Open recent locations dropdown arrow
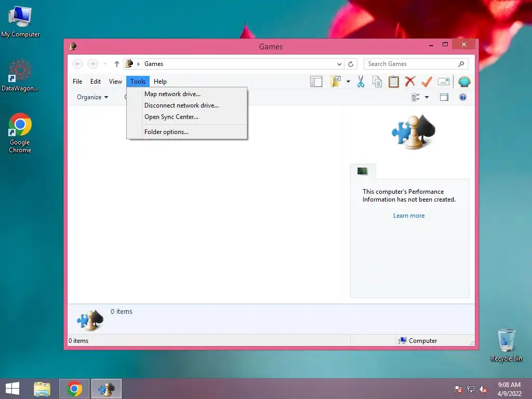This screenshot has height=399, width=532. pyautogui.click(x=105, y=64)
